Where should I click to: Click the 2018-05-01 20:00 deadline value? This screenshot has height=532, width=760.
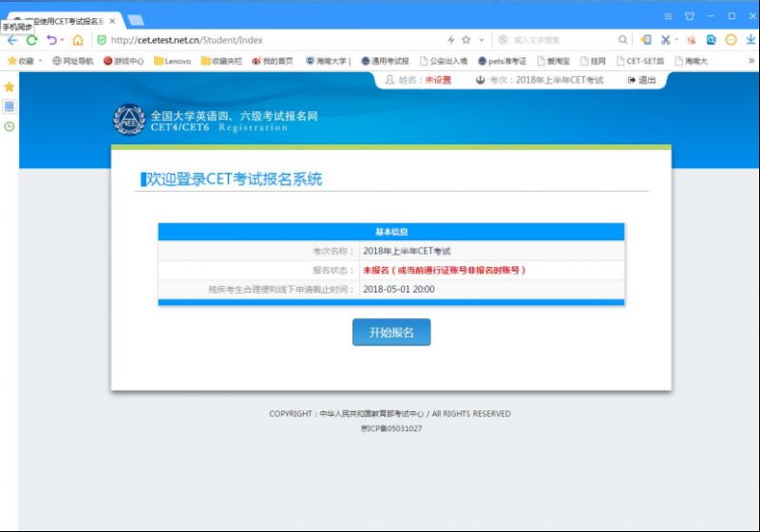point(398,289)
